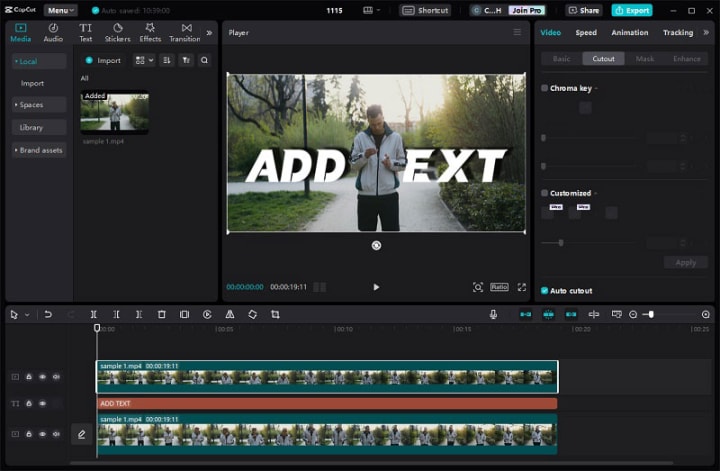720x471 pixels.
Task: Expand the Spaces section
Action: 39,105
